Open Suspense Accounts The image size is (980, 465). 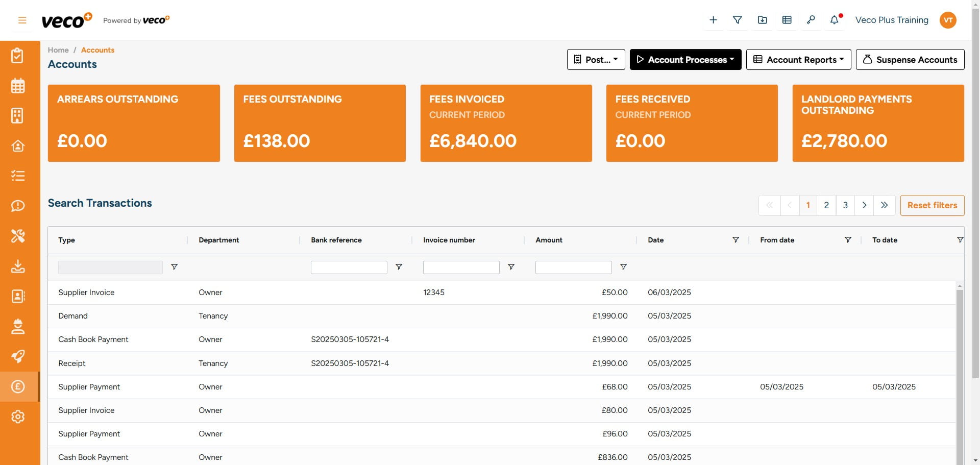pyautogui.click(x=910, y=60)
